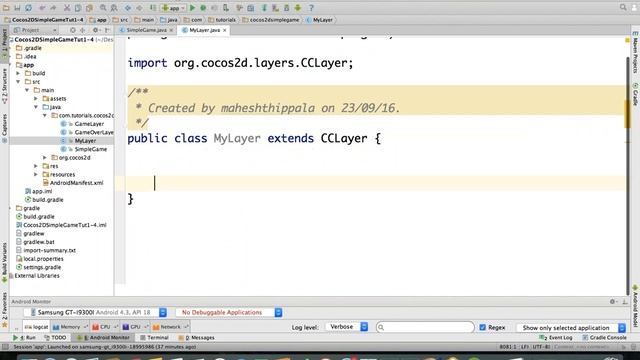Select SimpleGame class in project tree

91,149
